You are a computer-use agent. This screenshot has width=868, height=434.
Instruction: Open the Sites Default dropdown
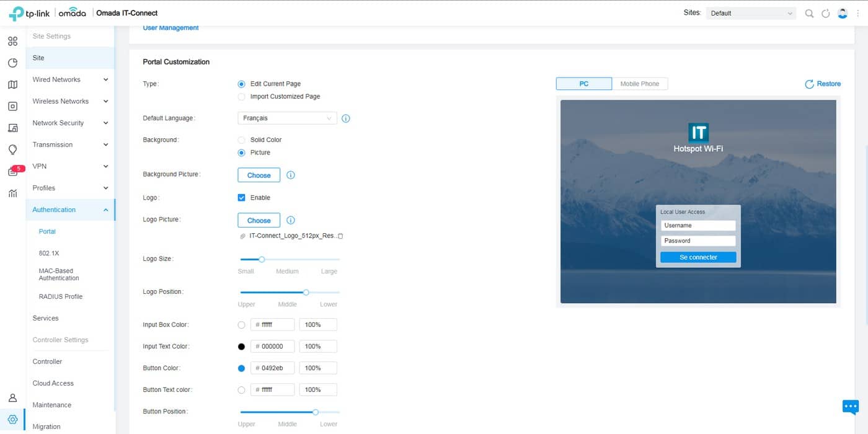[751, 13]
